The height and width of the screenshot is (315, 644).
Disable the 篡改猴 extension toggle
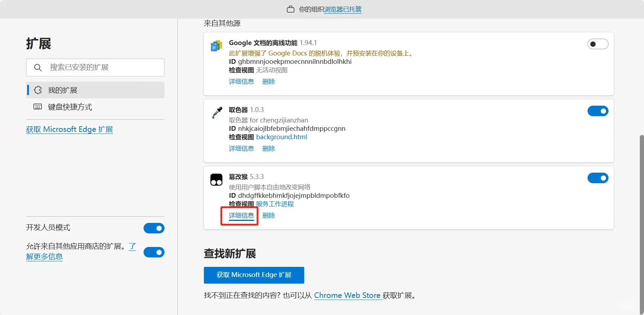(x=598, y=178)
